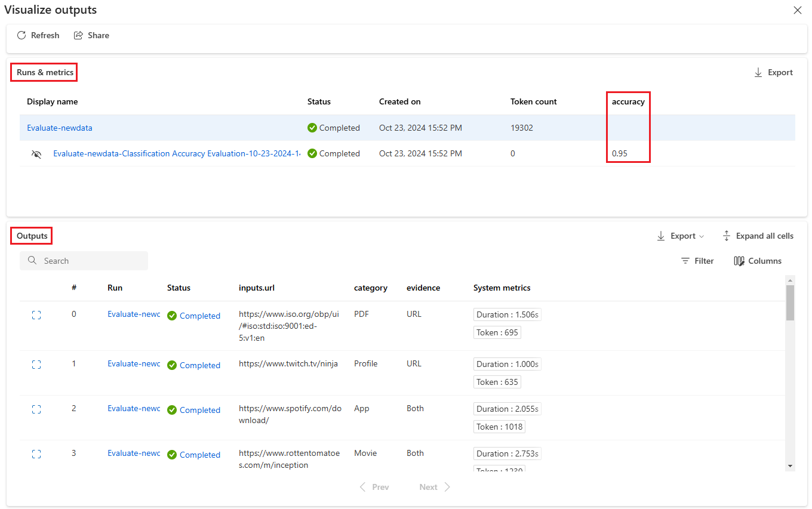Expand all cells in Outputs
The image size is (812, 509).
click(x=758, y=236)
